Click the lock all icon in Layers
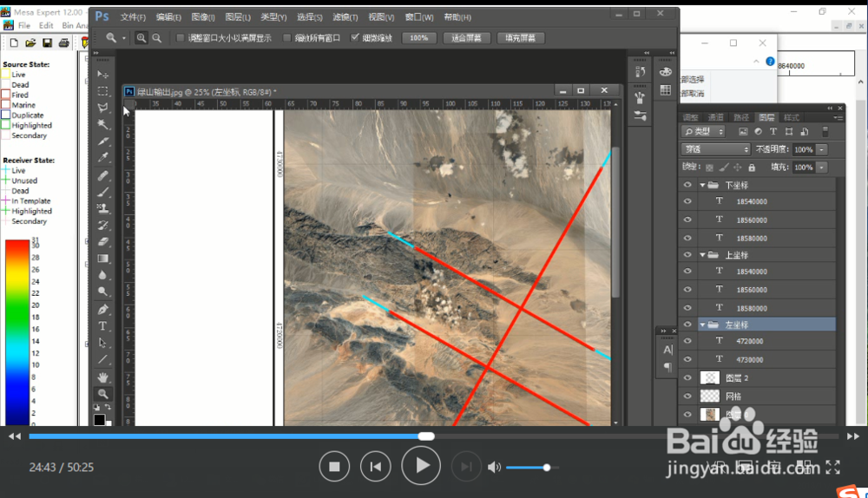Viewport: 868px width, 498px height. 752,167
